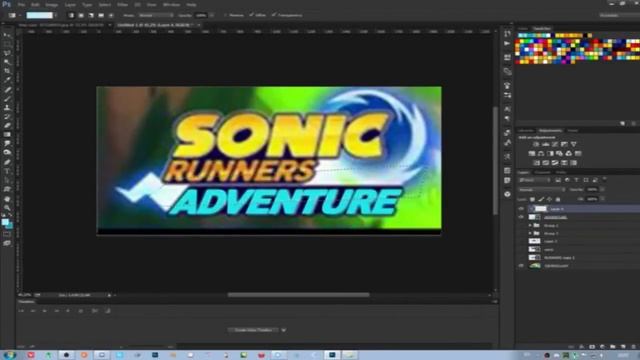The width and height of the screenshot is (640, 360).
Task: Select the Horizontal Type tool
Action: click(x=7, y=171)
